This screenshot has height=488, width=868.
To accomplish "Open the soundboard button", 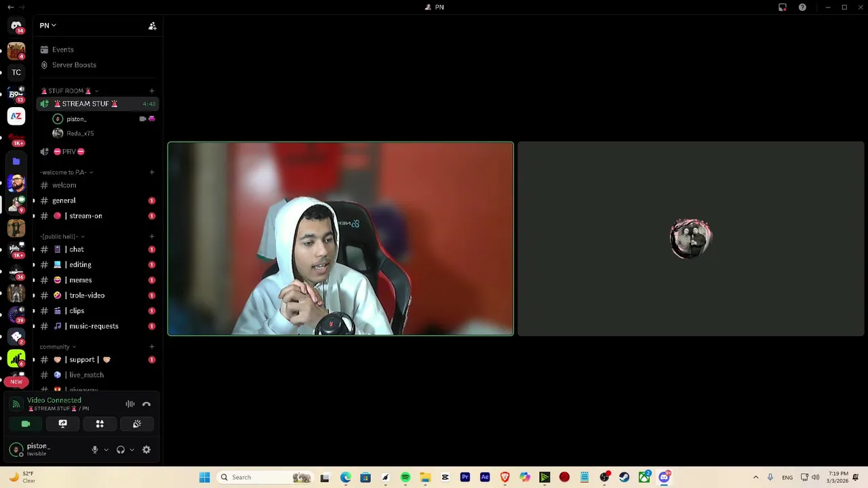I will pos(137,424).
